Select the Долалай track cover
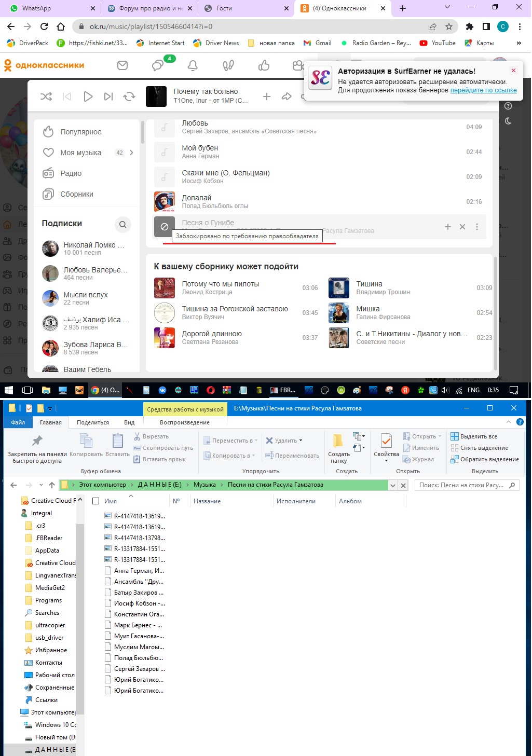The image size is (532, 756). click(164, 202)
